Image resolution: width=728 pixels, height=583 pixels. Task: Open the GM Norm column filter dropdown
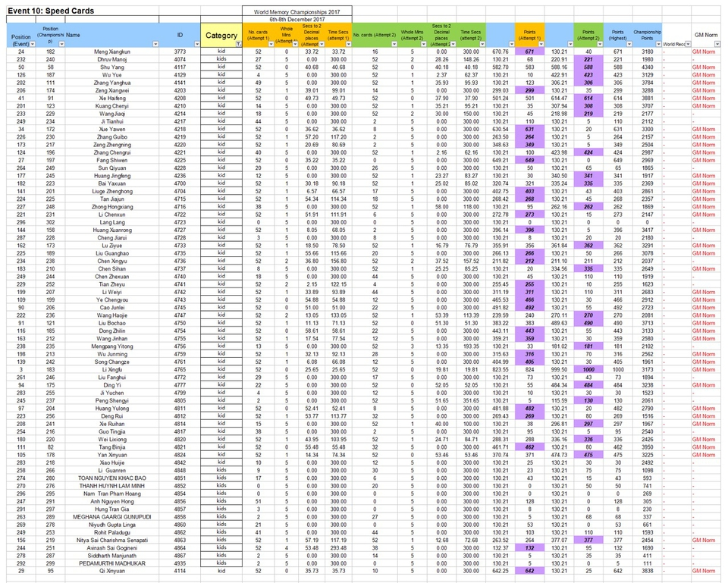pyautogui.click(x=717, y=44)
